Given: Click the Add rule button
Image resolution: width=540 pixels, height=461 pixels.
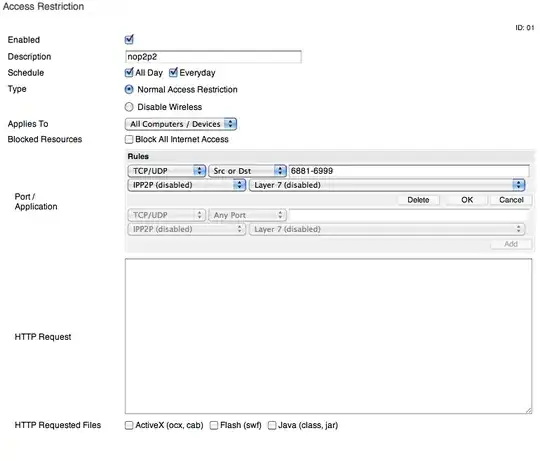Looking at the screenshot, I should tap(511, 244).
